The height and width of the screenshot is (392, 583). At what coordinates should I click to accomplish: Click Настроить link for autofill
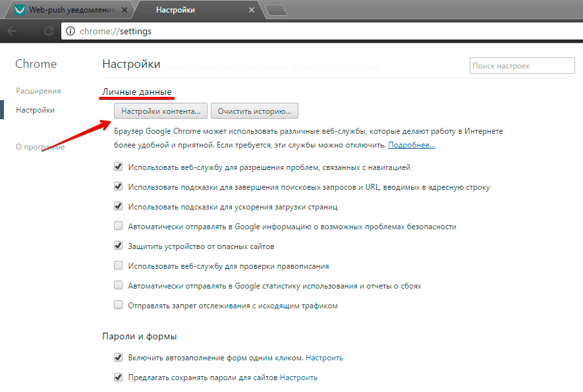324,358
